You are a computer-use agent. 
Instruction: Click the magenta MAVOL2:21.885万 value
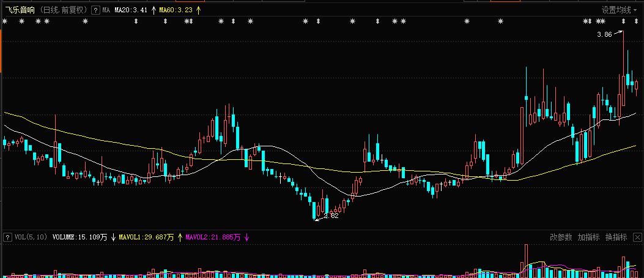point(213,238)
